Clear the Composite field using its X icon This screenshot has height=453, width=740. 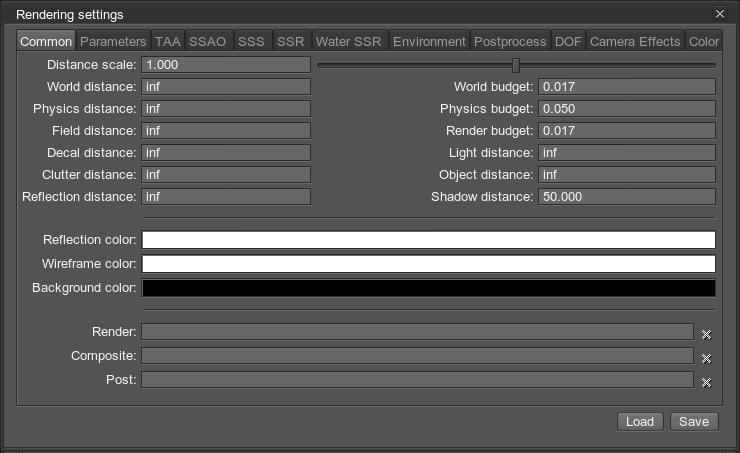(706, 358)
